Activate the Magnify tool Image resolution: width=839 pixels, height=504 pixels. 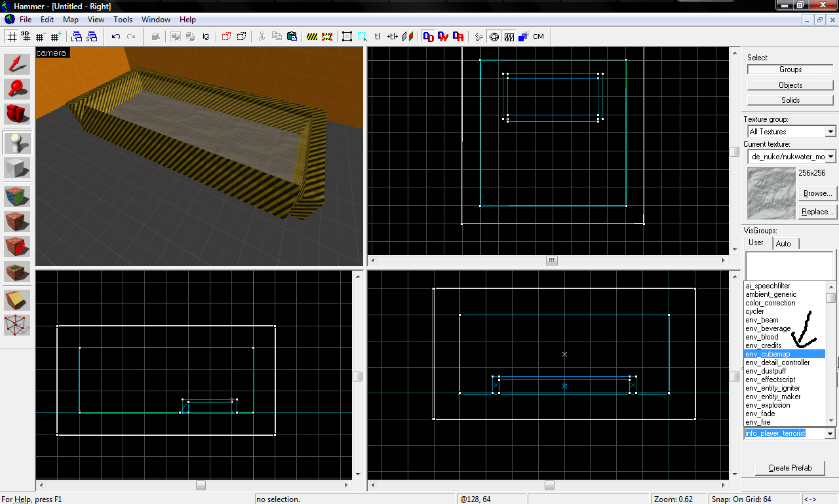click(x=18, y=89)
